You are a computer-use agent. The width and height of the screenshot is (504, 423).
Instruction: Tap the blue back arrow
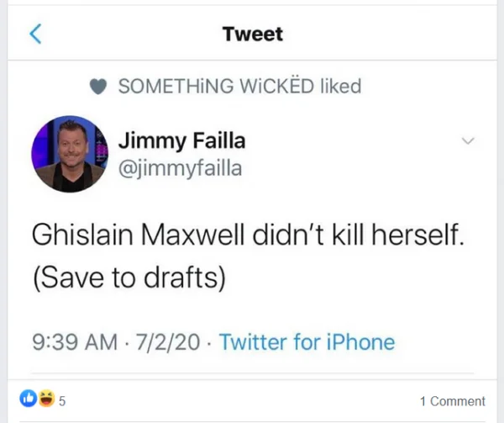(35, 34)
